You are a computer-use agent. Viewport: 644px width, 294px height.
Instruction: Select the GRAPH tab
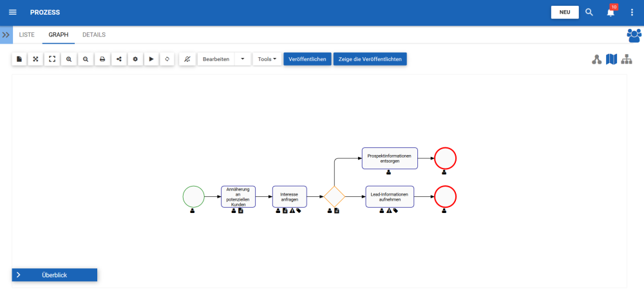59,35
